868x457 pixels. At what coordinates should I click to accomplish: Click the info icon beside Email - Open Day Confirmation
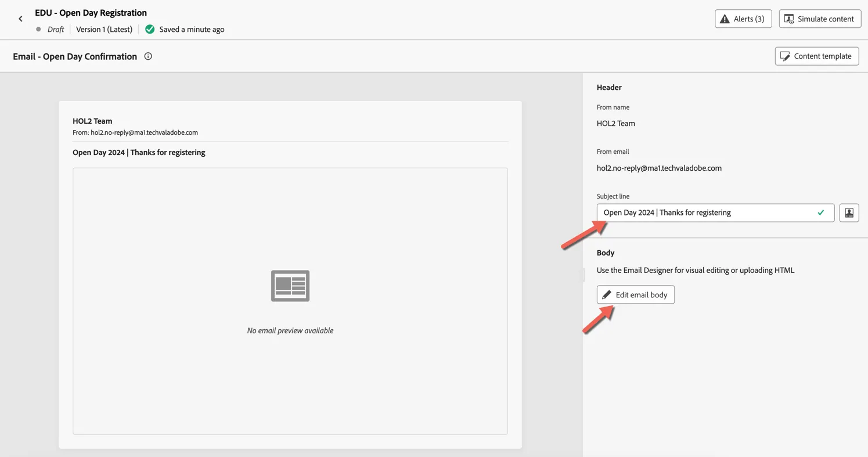(x=148, y=56)
